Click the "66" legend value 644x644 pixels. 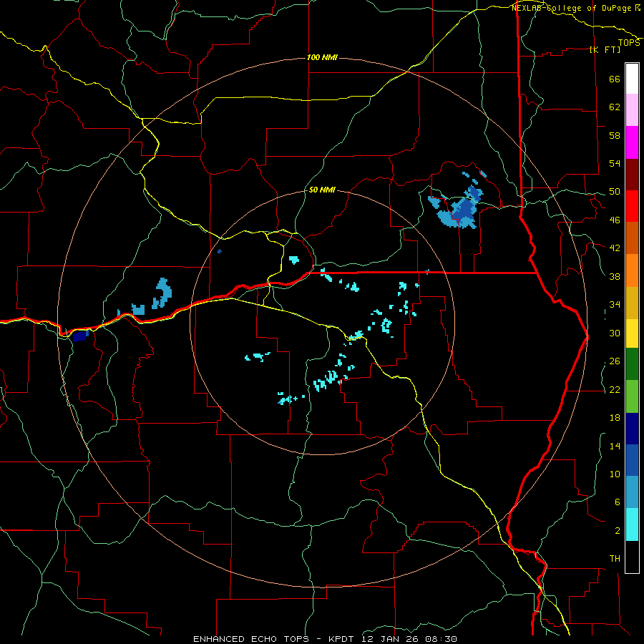615,79
